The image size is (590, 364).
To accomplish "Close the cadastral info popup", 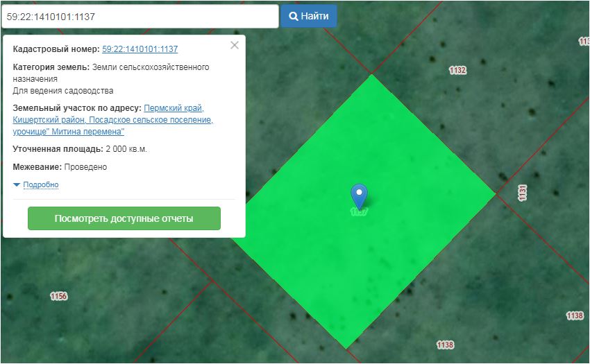I will 235,45.
